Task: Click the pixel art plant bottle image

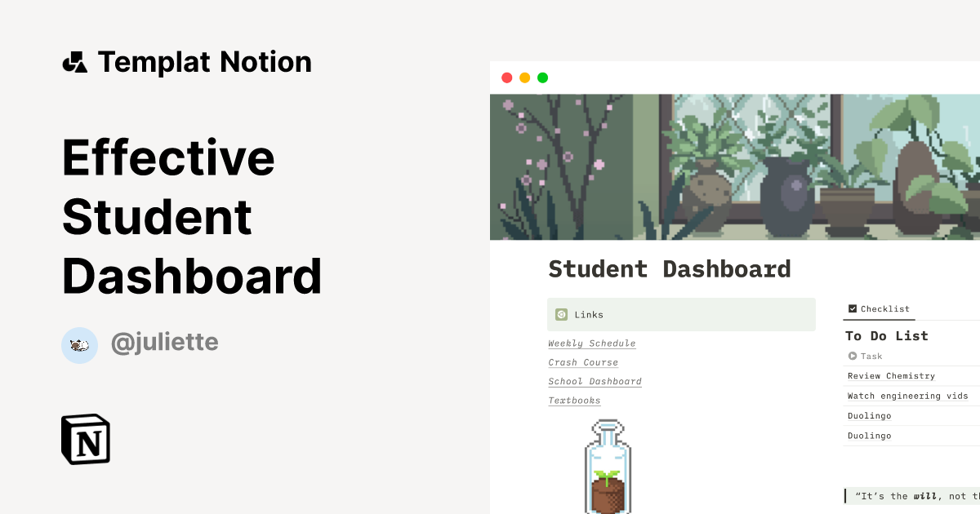Action: [607, 465]
